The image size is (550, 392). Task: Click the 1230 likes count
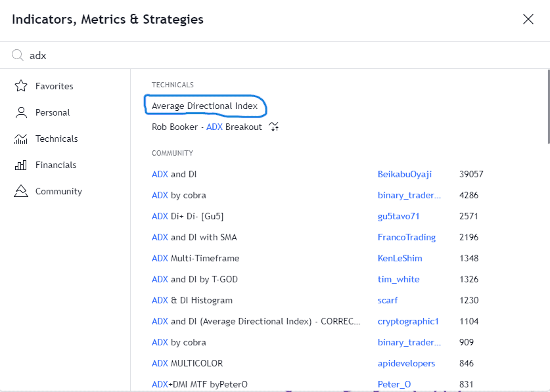(469, 301)
